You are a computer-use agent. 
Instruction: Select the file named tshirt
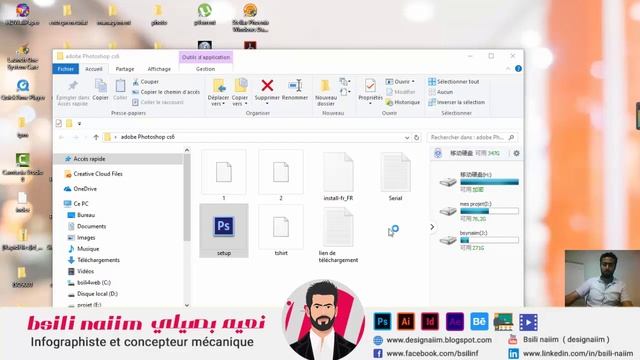pyautogui.click(x=281, y=231)
